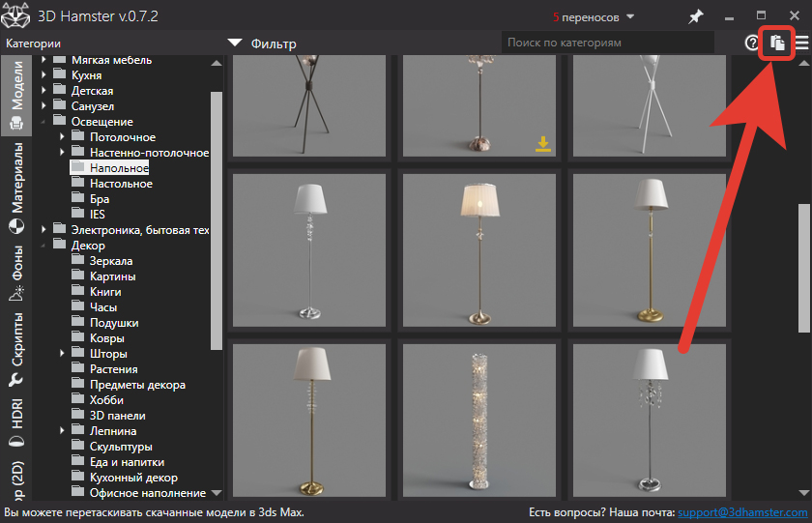Expand the Лепнина subcategory
This screenshot has height=523, width=812.
pyautogui.click(x=62, y=430)
